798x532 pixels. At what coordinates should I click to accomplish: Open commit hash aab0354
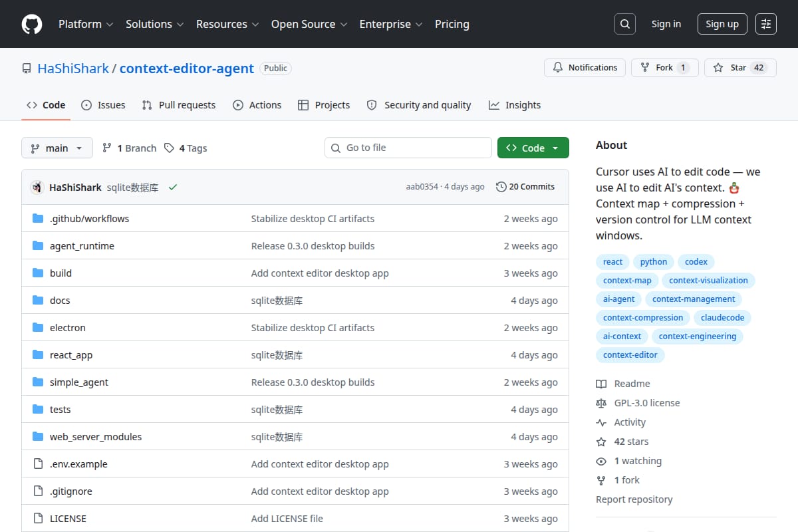[x=422, y=187]
